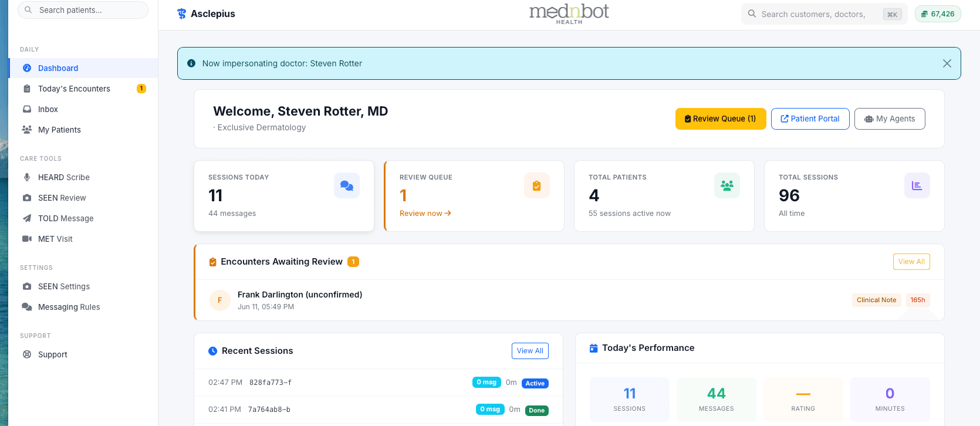Click the Inbox tray icon
Viewport: 980px width, 426px height.
tap(27, 109)
